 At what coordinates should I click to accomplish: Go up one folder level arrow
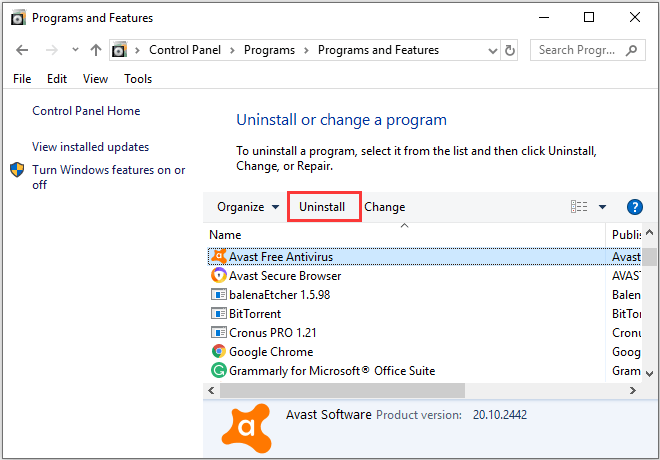tap(96, 50)
